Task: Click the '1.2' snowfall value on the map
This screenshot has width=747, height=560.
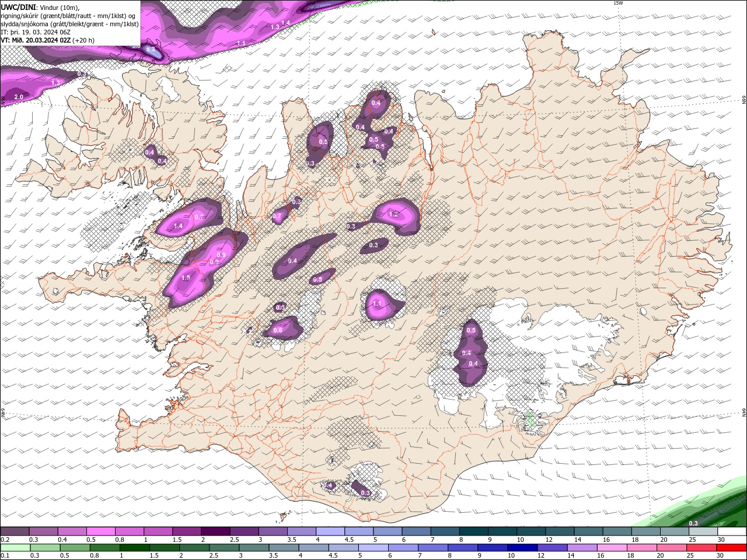Action: pyautogui.click(x=393, y=215)
